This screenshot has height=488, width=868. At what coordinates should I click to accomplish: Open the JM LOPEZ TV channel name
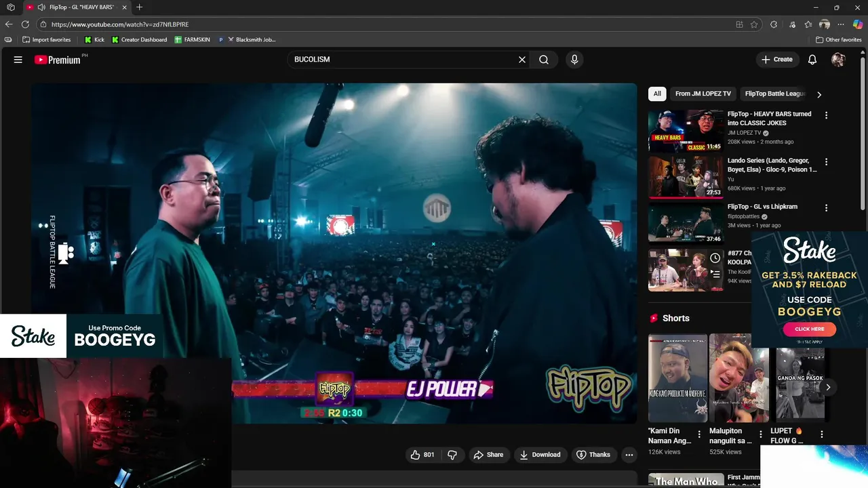[744, 133]
